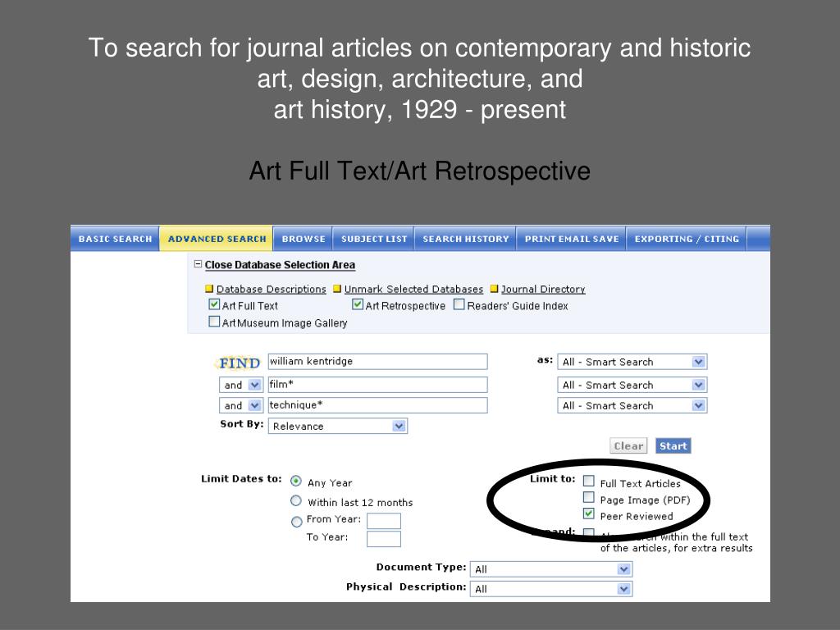This screenshot has width=840, height=630.
Task: Open Smart Search dropdown for technique* row
Action: tap(632, 405)
